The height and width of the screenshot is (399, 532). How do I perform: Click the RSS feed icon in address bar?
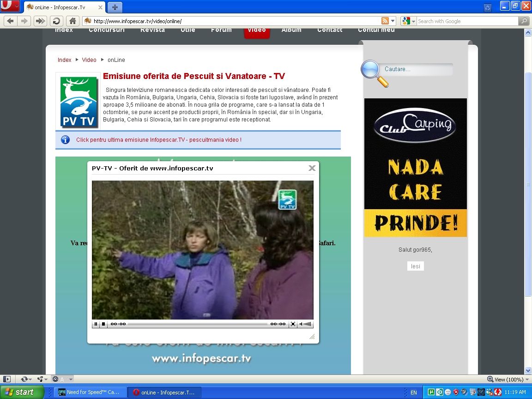pyautogui.click(x=385, y=21)
